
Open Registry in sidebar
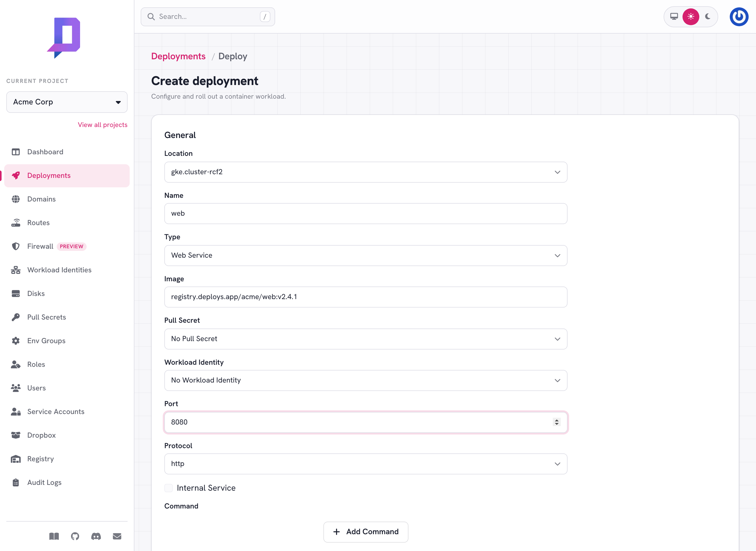click(67, 459)
